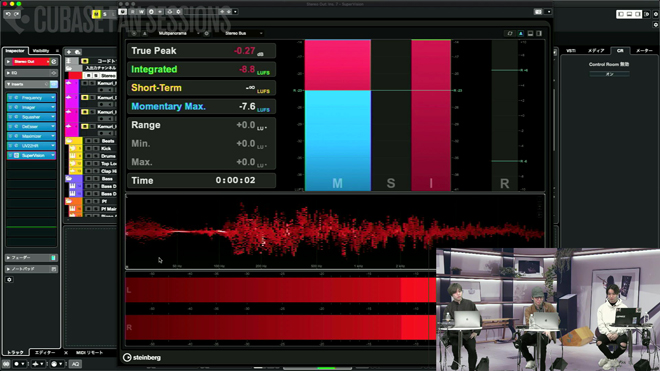Click the blue Momentary M loudness meter bar
Viewport: 660px width, 371px height.
(338, 140)
